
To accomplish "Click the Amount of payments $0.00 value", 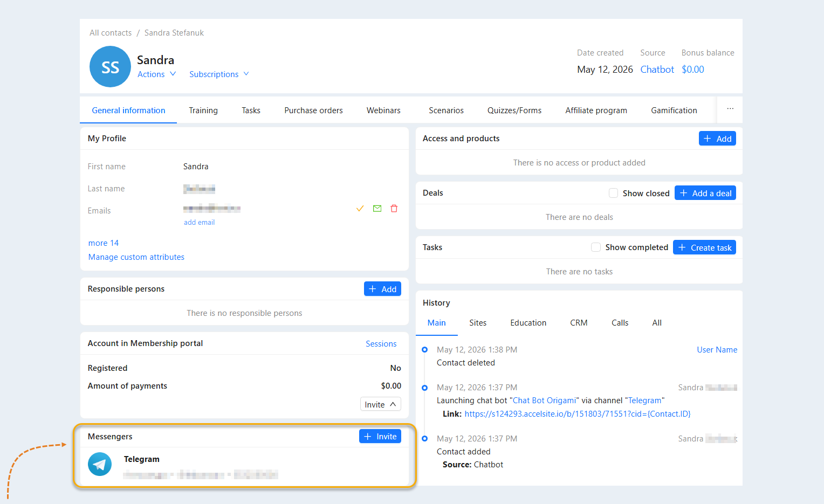I will (391, 386).
